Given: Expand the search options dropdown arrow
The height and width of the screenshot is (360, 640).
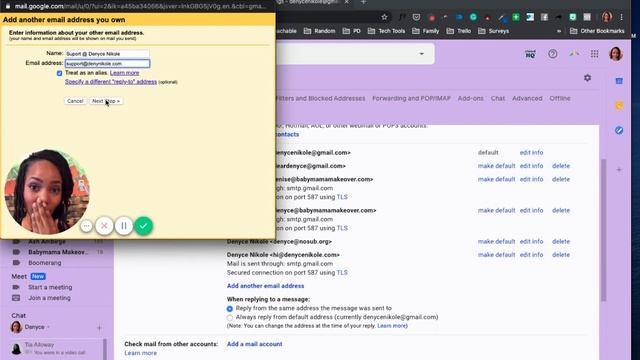Looking at the screenshot, I should coord(422,54).
